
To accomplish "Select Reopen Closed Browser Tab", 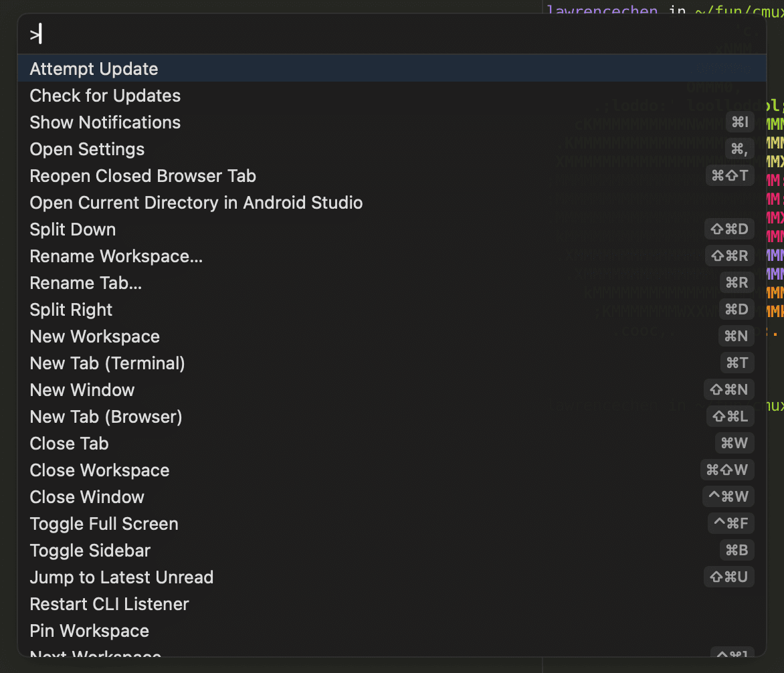I will [x=142, y=176].
